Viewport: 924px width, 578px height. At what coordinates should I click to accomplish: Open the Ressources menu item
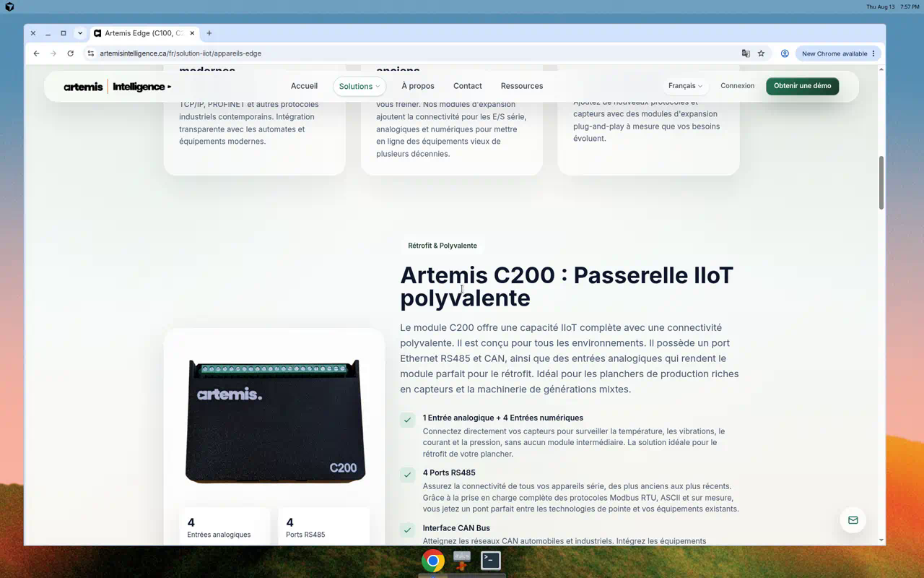(522, 86)
